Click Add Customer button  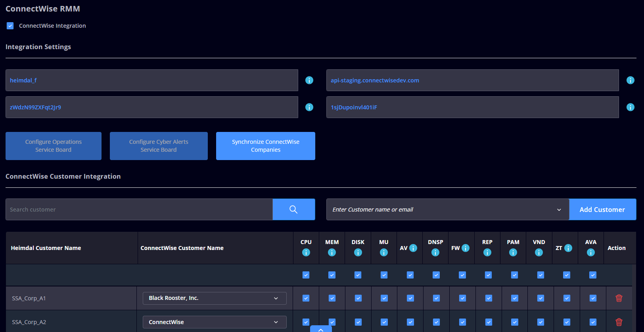(602, 210)
